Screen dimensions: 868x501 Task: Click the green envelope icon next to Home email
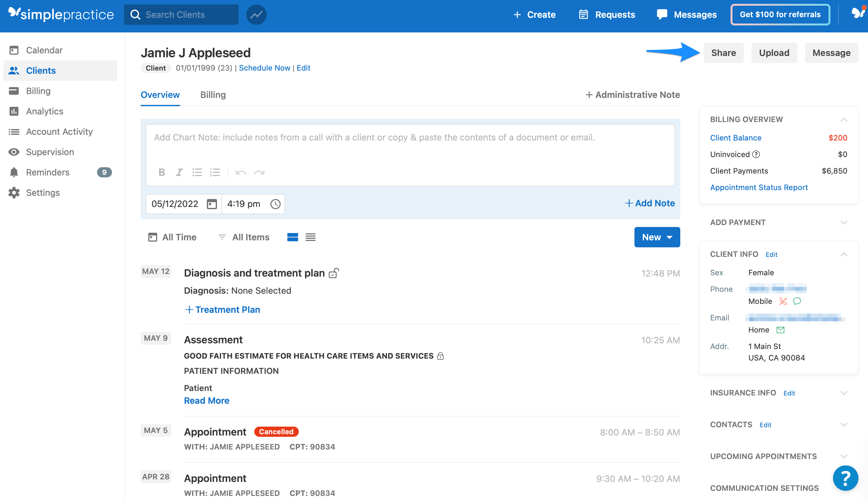(780, 330)
